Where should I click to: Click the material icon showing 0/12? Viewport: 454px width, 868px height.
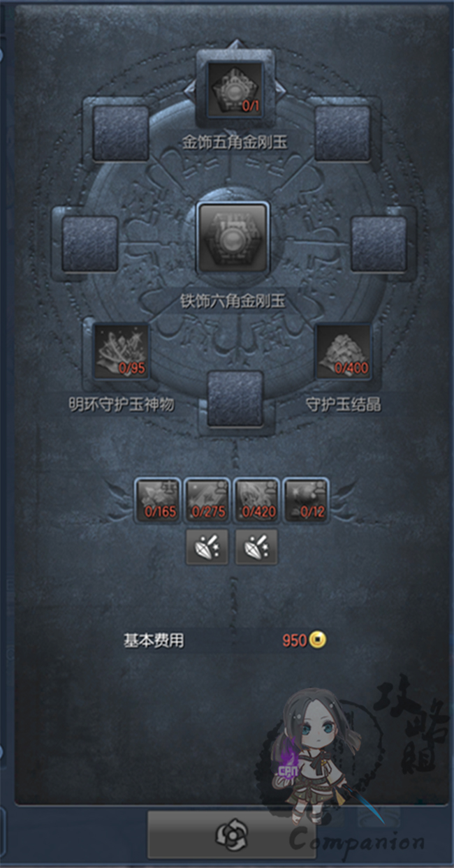307,500
